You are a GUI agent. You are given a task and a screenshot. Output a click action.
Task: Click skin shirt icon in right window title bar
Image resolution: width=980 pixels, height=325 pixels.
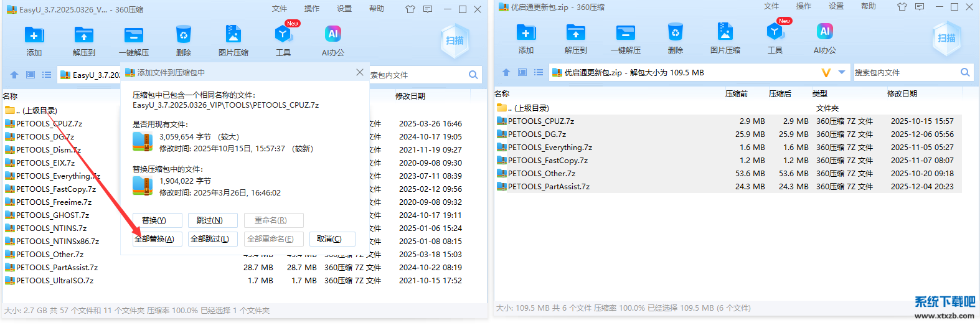(x=902, y=7)
